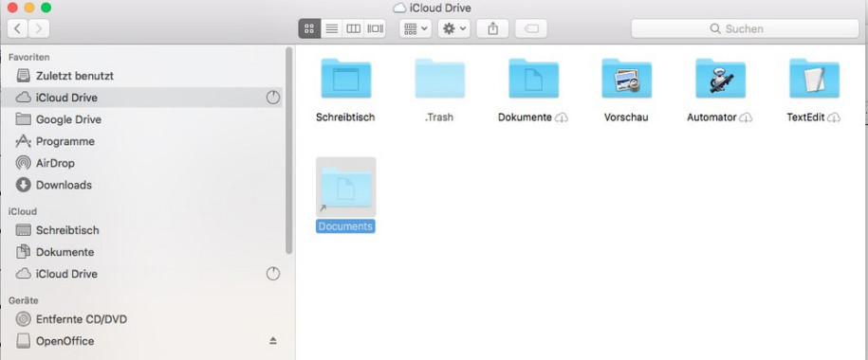Click the iCloud Drive title proxy icon
Image resolution: width=868 pixels, height=360 pixels.
pyautogui.click(x=398, y=8)
